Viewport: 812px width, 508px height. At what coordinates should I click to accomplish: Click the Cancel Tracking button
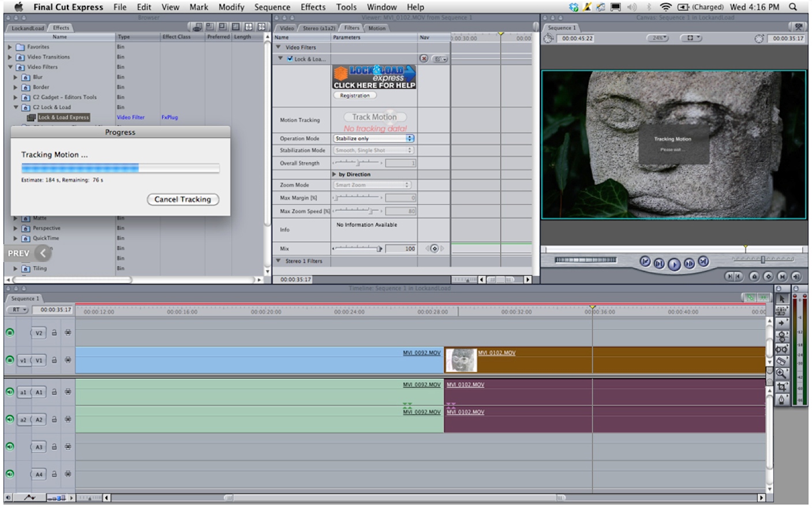click(183, 199)
